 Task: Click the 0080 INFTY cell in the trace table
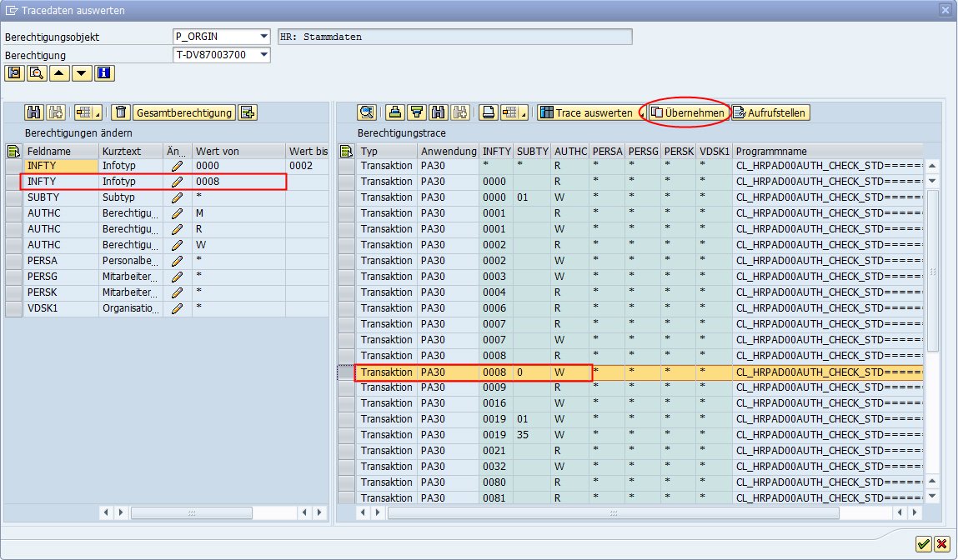click(x=496, y=482)
